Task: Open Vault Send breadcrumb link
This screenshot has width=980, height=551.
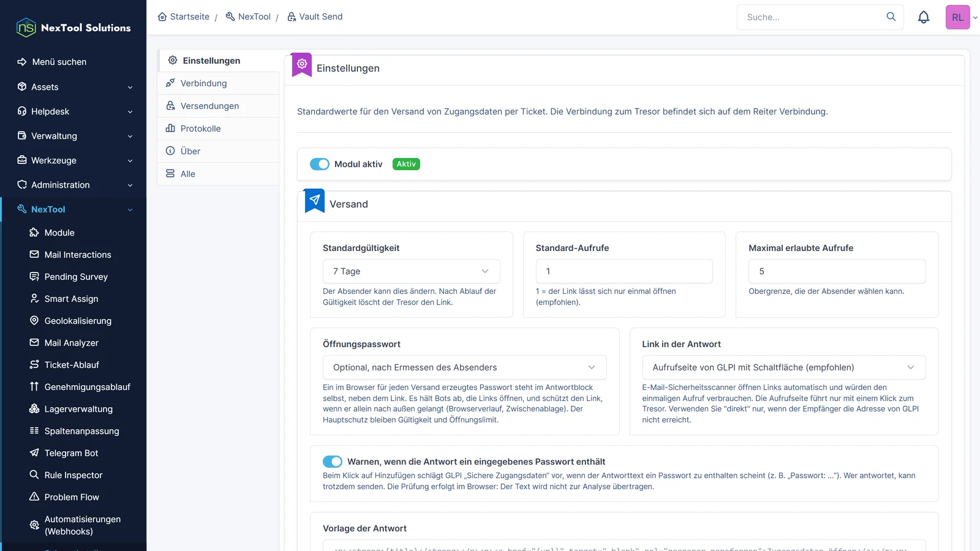Action: (315, 17)
